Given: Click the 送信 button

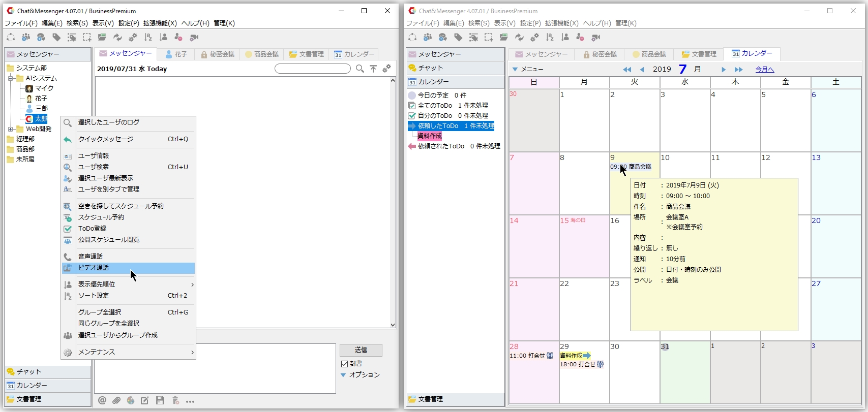Looking at the screenshot, I should click(361, 350).
